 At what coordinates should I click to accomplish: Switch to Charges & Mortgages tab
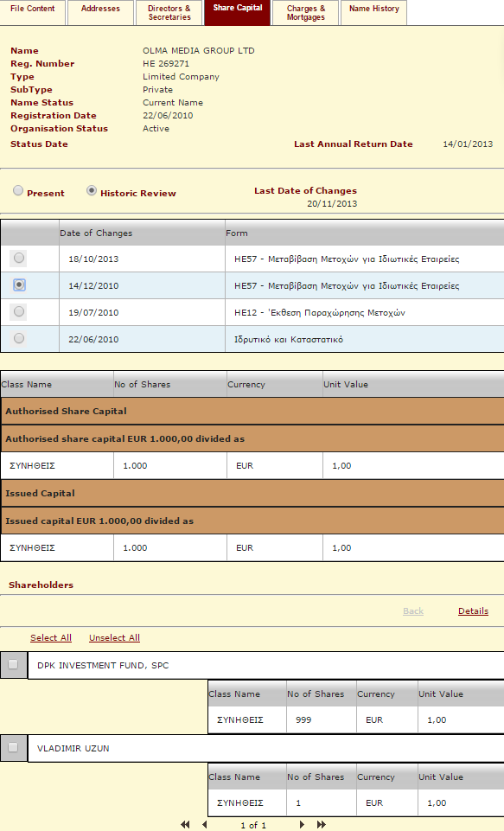coord(306,12)
